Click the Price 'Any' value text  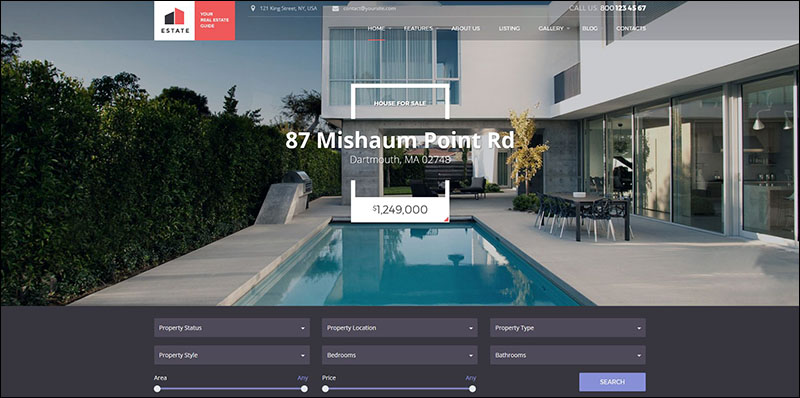[470, 378]
